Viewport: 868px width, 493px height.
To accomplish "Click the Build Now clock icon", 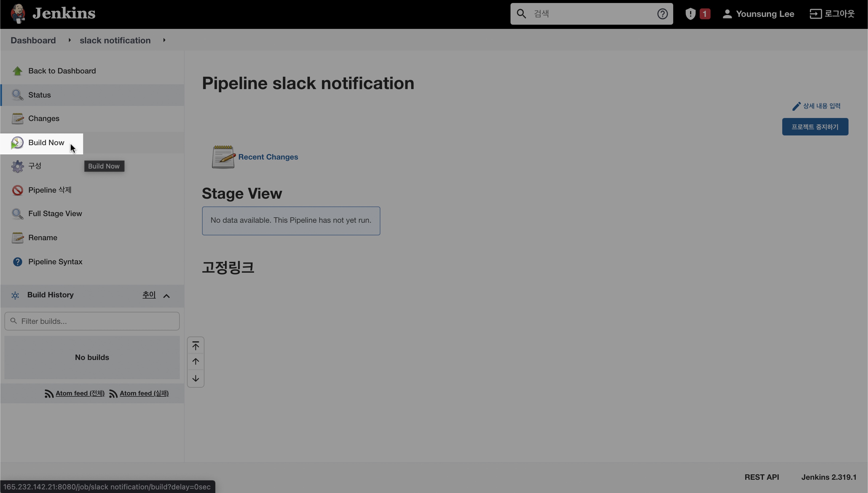I will click(17, 143).
